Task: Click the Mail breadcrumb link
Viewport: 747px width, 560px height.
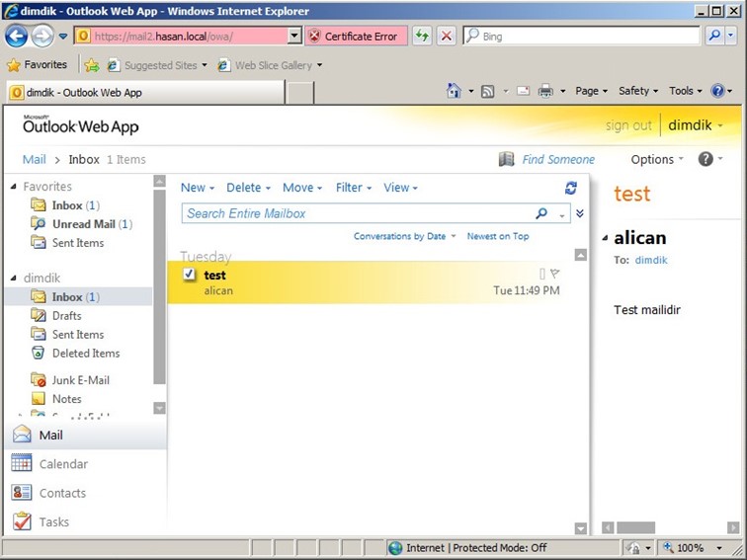Action: 35,160
